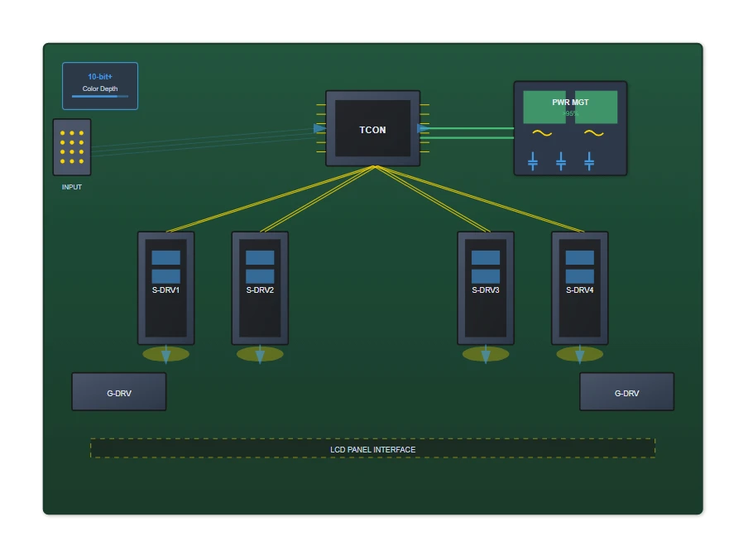
Task: Click the left G-DRV gate driver block
Action: [119, 391]
